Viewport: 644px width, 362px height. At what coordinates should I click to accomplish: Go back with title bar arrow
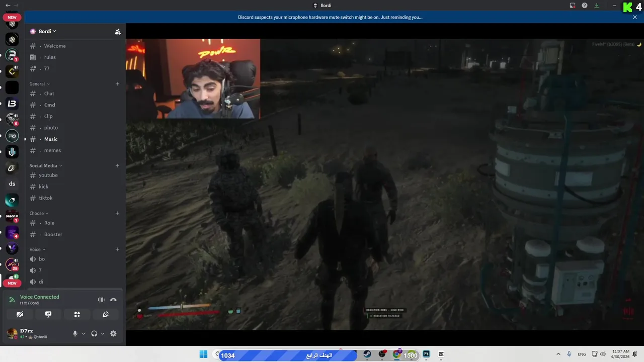point(8,5)
